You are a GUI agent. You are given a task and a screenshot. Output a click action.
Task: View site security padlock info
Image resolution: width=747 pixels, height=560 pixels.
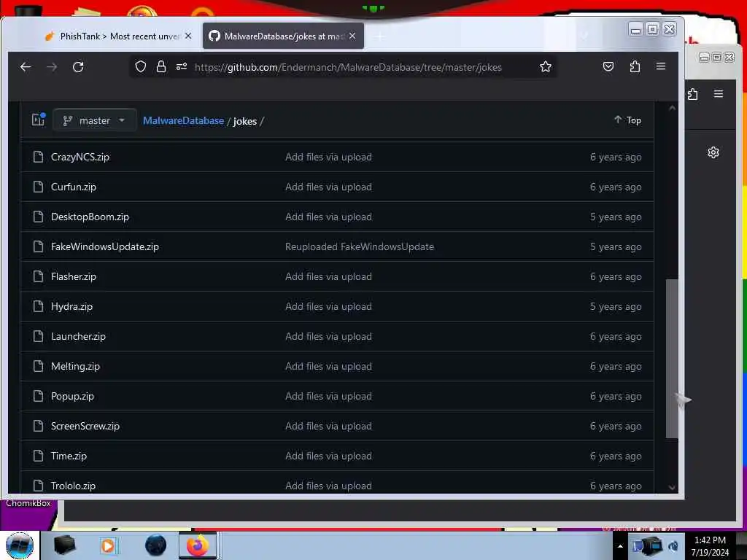click(x=161, y=66)
